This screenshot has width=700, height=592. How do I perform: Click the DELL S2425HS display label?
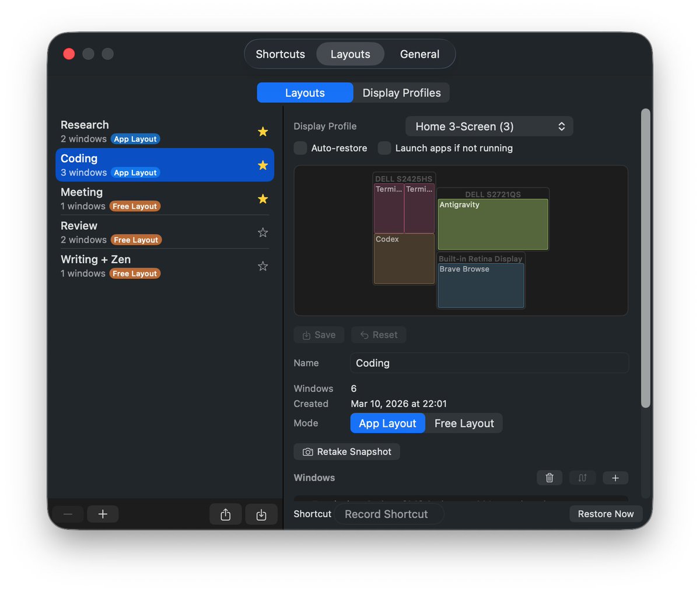click(404, 179)
